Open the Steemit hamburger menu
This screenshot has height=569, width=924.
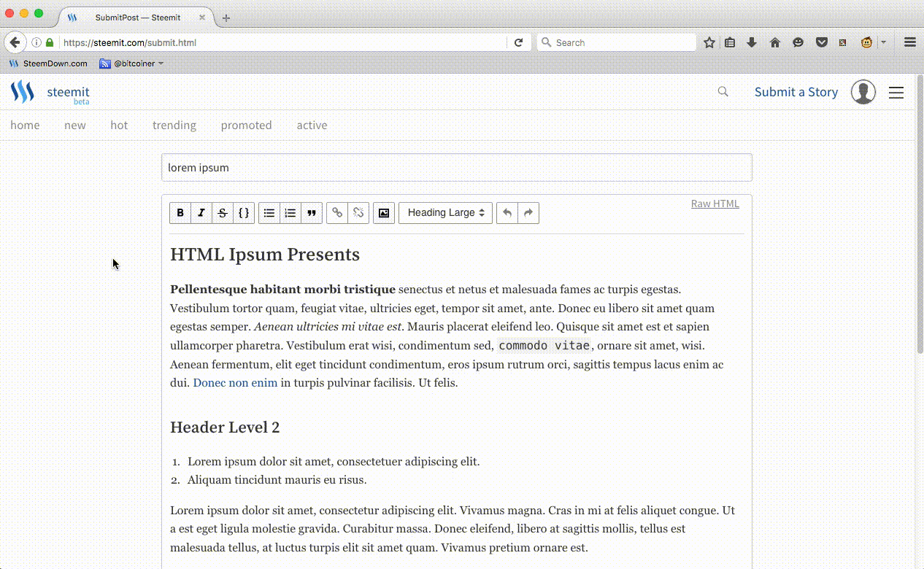pyautogui.click(x=896, y=93)
